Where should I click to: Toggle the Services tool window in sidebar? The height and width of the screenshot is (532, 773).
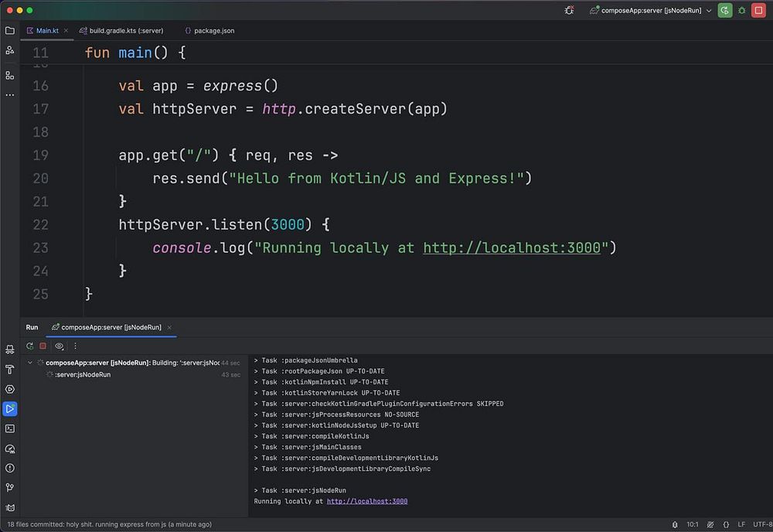(10, 389)
